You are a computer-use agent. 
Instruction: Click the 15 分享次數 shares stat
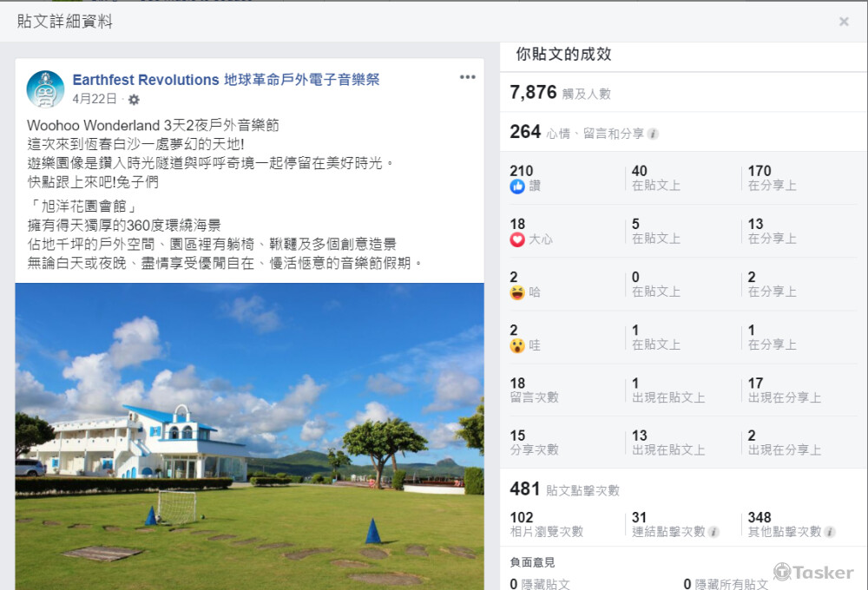point(534,442)
